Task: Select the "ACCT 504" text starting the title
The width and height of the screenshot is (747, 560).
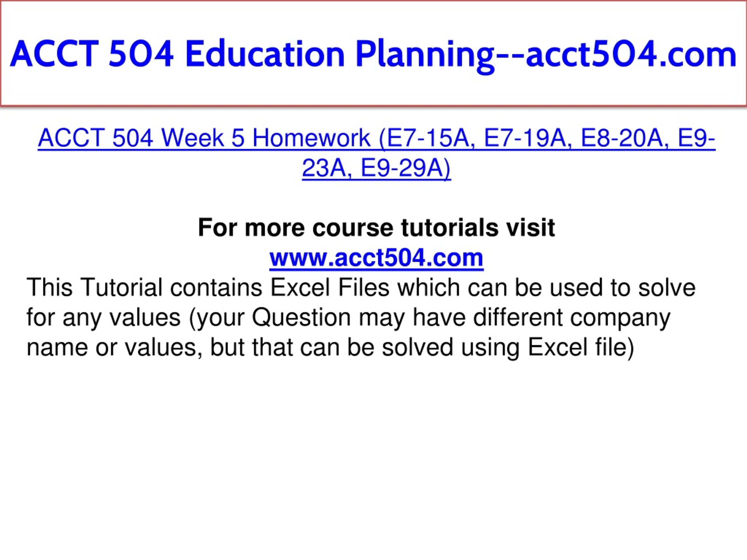Action: tap(92, 54)
